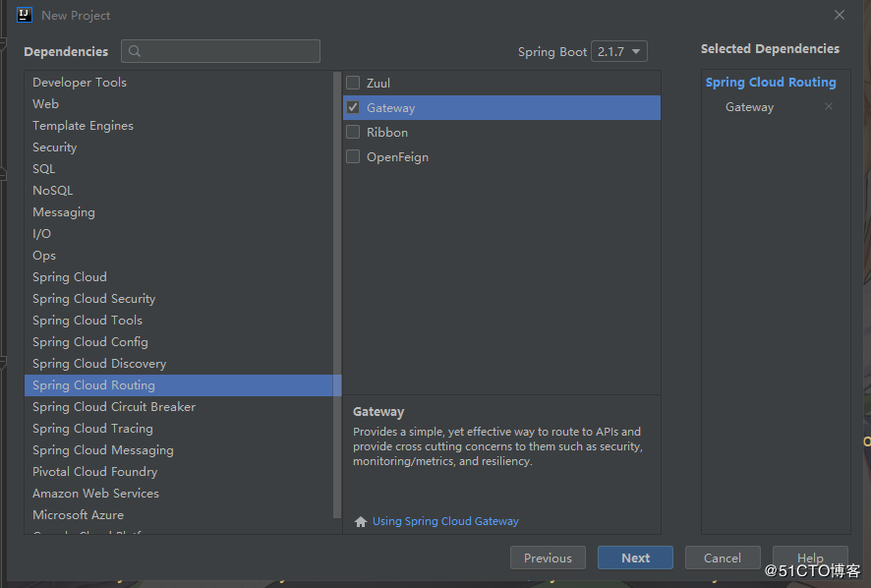Click the search magnifier icon

(x=135, y=51)
